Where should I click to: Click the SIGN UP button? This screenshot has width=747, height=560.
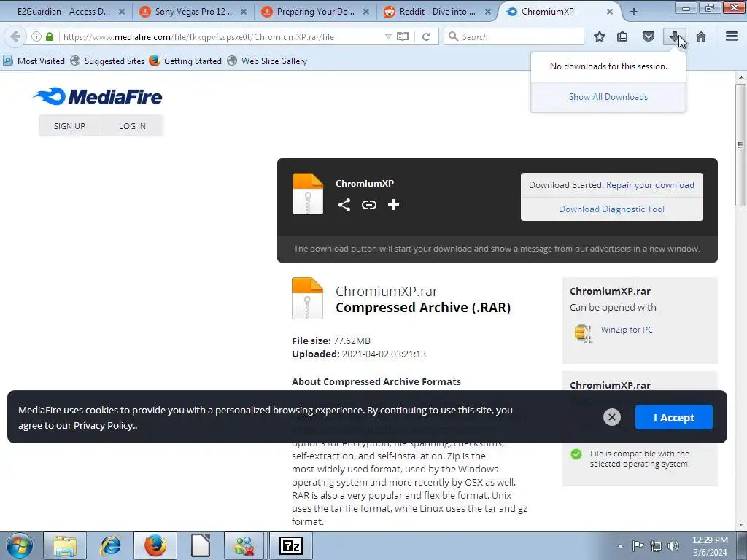pyautogui.click(x=69, y=126)
